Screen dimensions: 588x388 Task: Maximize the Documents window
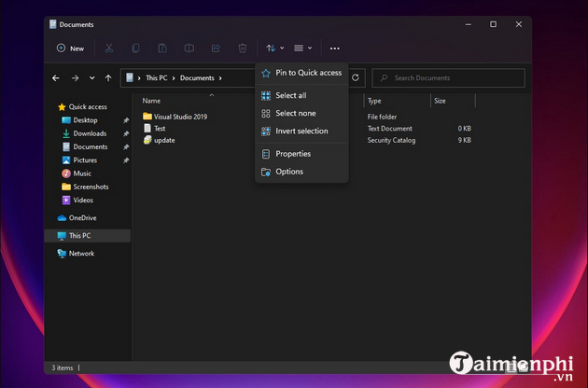[x=493, y=24]
